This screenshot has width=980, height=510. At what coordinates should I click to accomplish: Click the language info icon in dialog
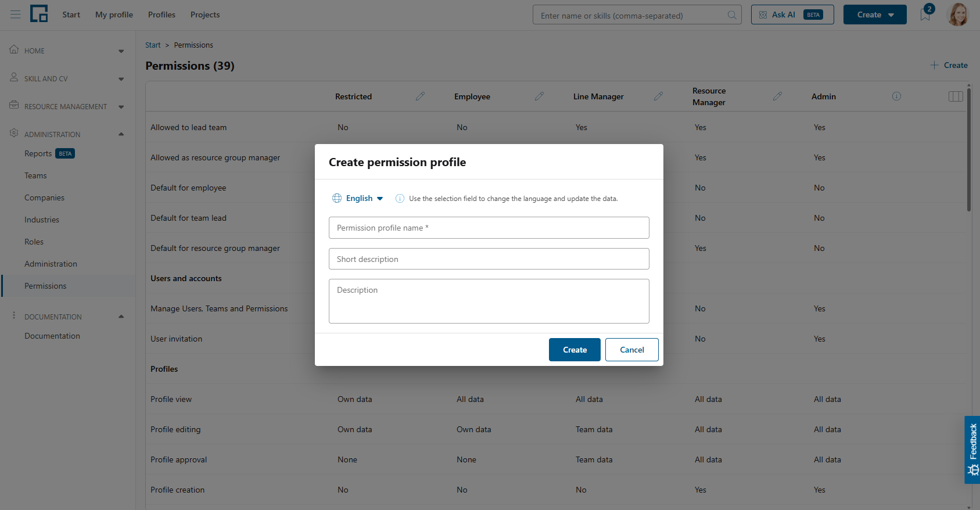400,199
